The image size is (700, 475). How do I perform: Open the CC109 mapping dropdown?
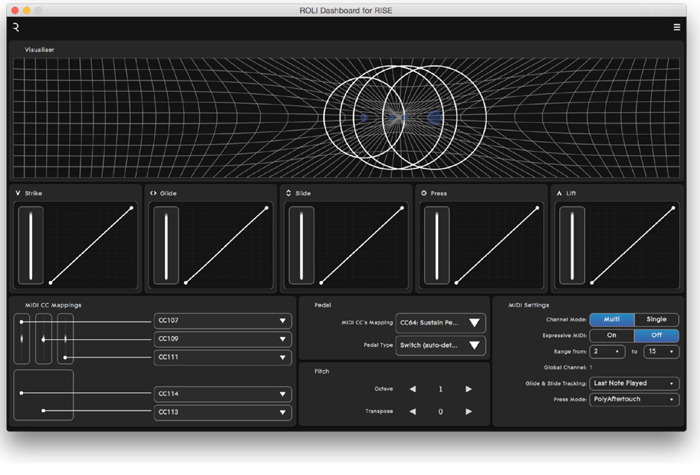(223, 339)
